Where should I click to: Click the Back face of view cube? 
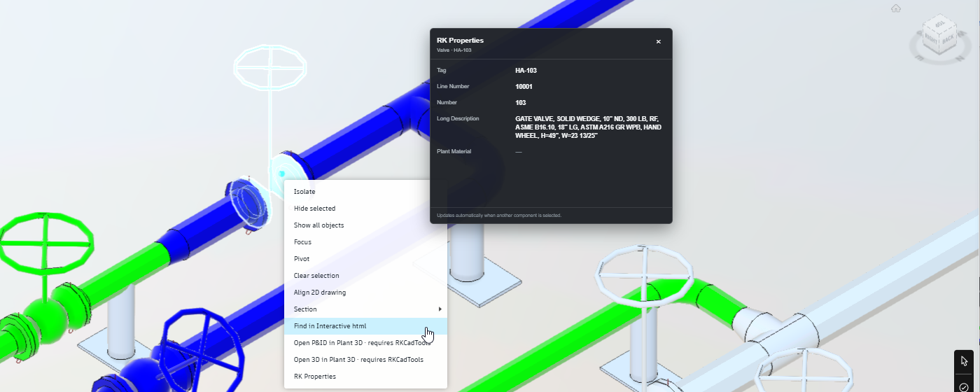point(947,41)
